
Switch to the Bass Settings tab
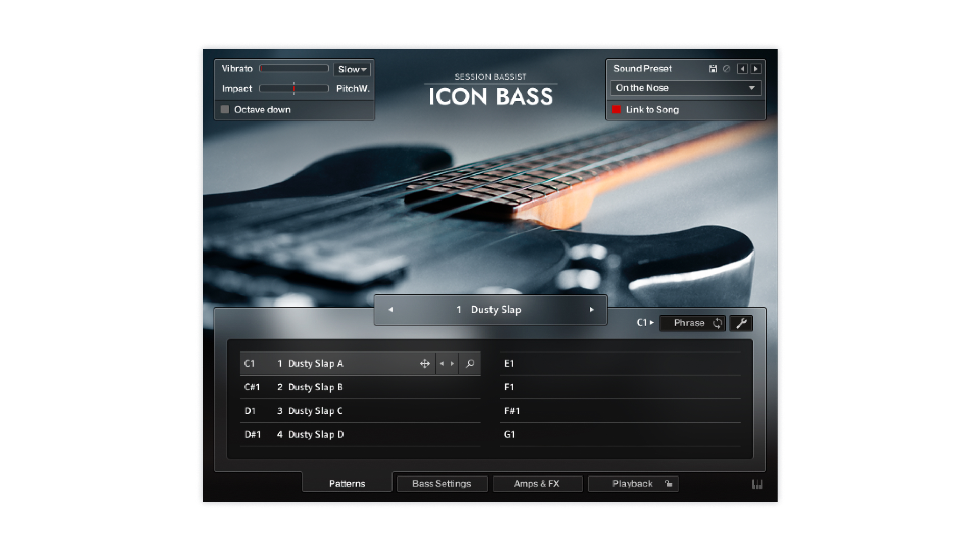pyautogui.click(x=442, y=484)
